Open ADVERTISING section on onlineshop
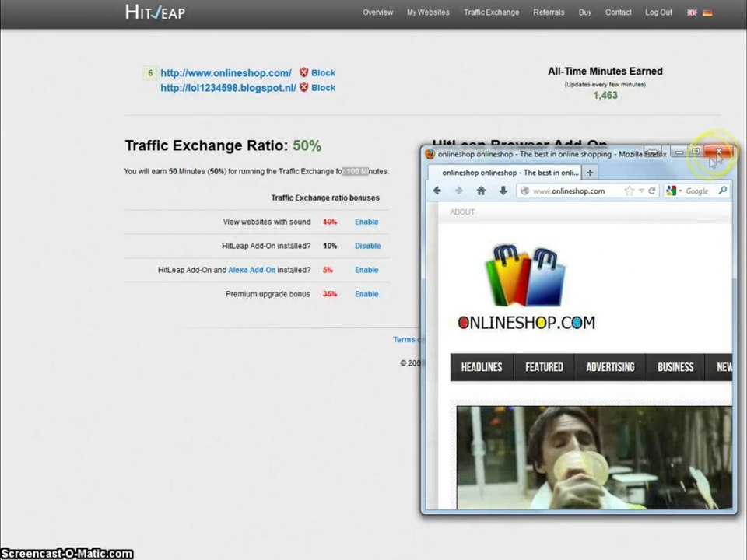 [x=610, y=367]
